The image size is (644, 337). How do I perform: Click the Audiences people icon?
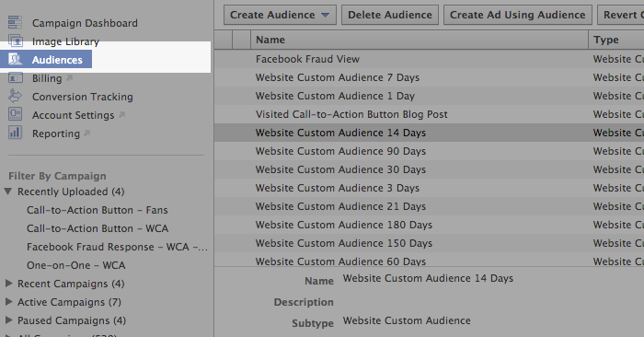pos(16,59)
